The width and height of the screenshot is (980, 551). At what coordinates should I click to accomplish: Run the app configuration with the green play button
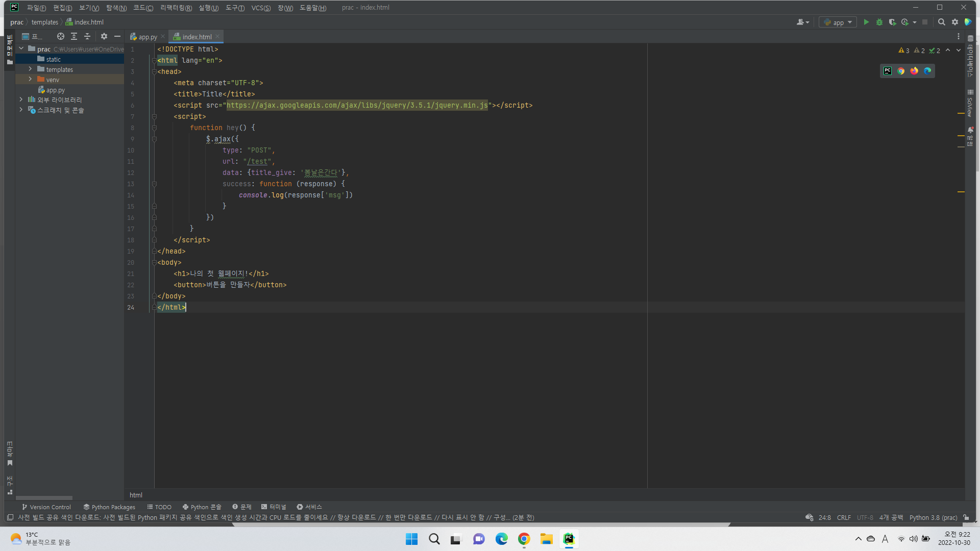[866, 22]
